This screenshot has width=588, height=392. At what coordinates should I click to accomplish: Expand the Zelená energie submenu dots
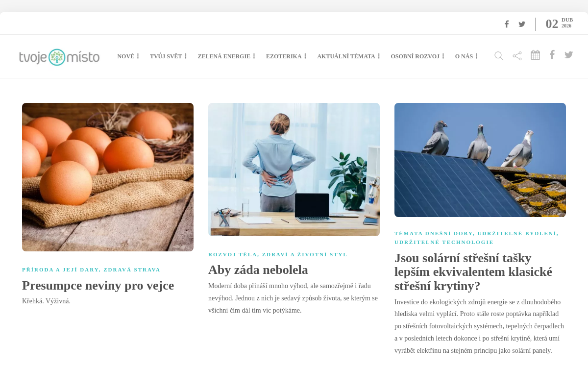[254, 56]
